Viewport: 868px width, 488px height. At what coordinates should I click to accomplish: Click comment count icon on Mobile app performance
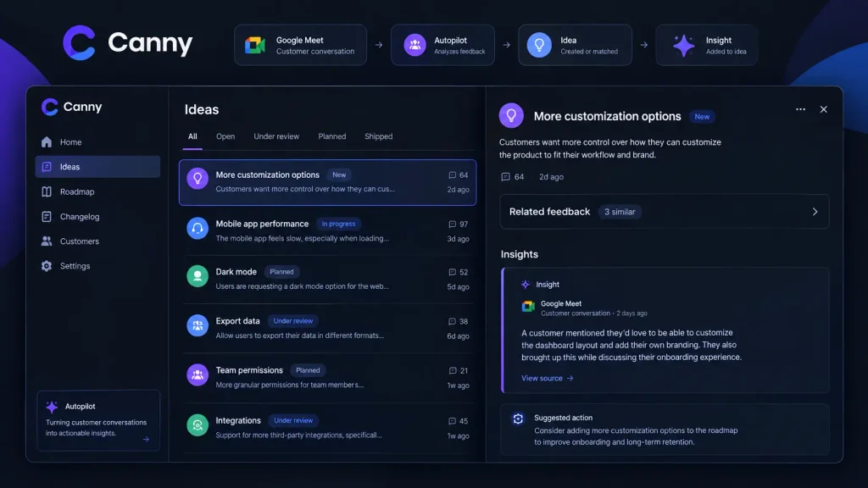pos(453,224)
